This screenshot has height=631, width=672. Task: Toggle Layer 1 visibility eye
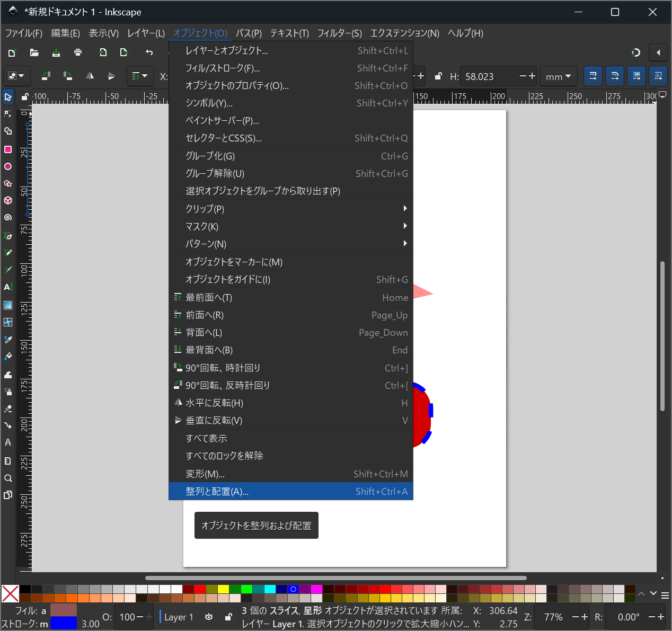(x=209, y=617)
